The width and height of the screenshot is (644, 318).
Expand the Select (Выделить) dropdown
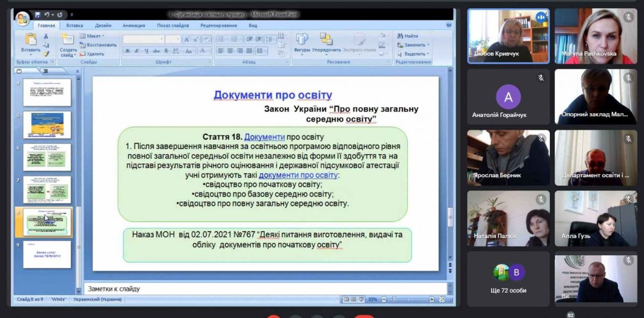click(414, 54)
